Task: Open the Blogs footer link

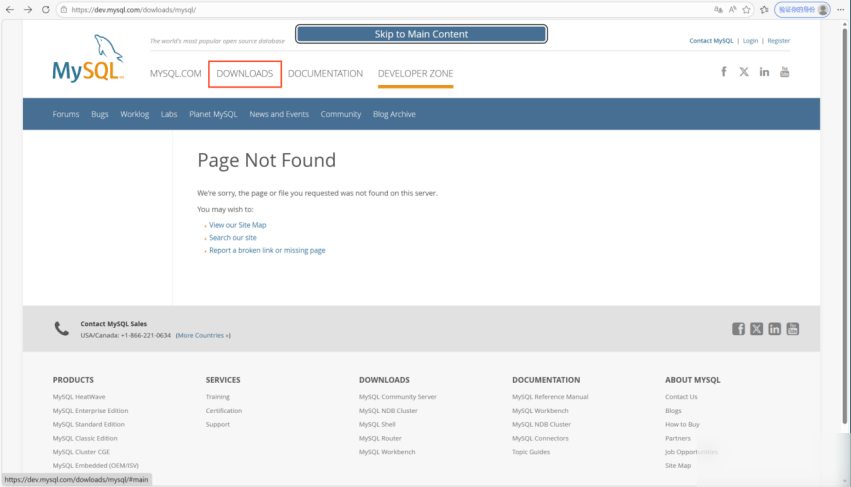Action: click(x=673, y=410)
